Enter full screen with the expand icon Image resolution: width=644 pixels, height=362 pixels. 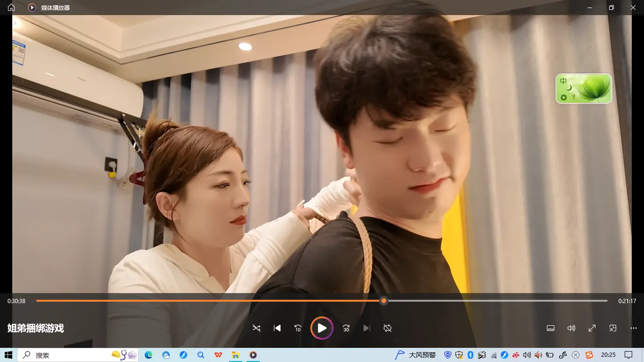click(592, 328)
